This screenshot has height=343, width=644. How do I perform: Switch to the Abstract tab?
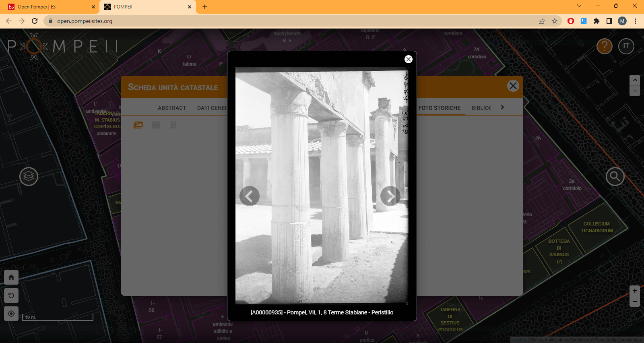pos(172,108)
